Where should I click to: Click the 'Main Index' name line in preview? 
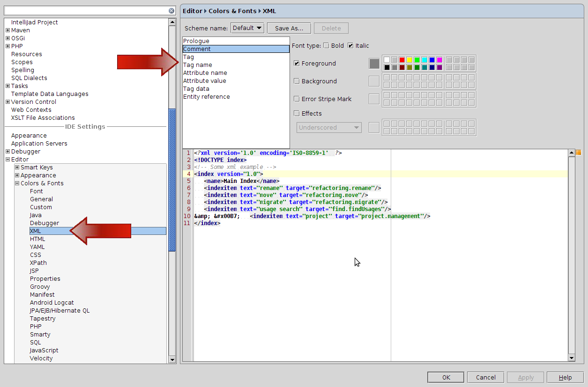(242, 181)
